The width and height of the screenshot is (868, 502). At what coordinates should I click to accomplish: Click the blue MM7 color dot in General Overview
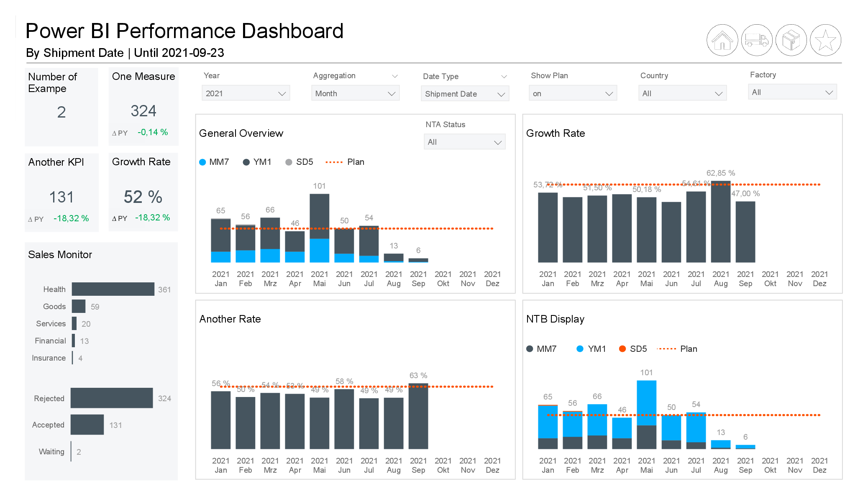click(203, 162)
